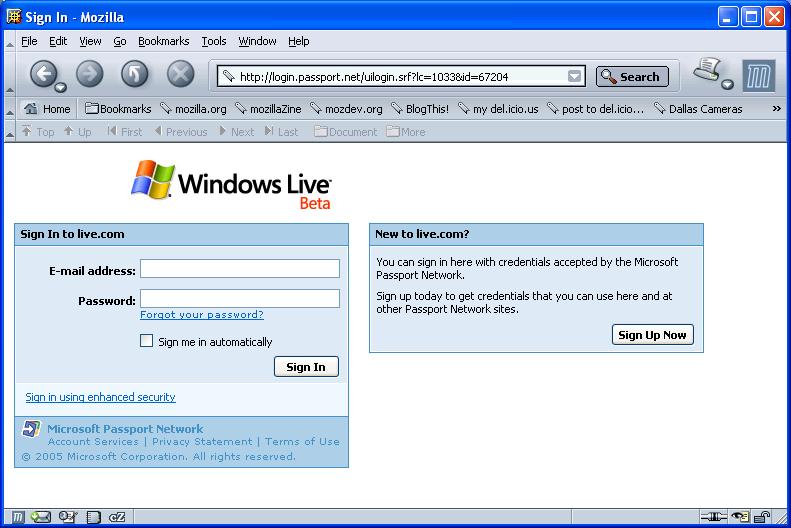Viewport: 791px width, 528px height.
Task: Click the Search button
Action: [x=632, y=76]
